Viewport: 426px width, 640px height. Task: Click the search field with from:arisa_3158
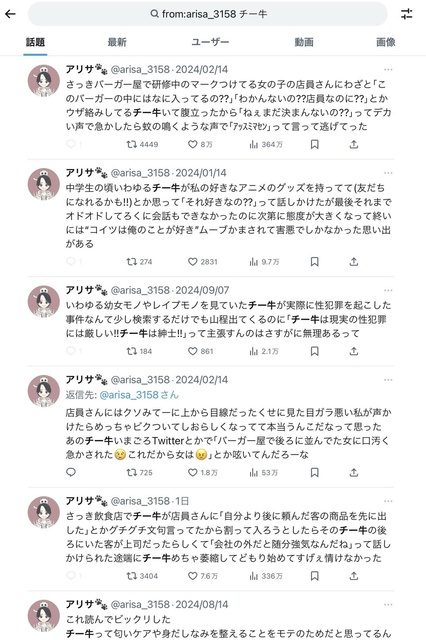pyautogui.click(x=208, y=14)
